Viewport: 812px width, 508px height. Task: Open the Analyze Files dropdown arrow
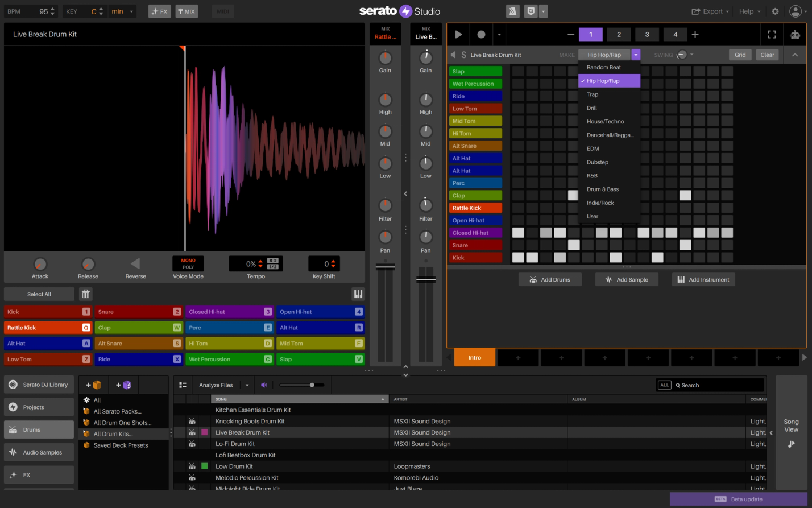pyautogui.click(x=247, y=385)
